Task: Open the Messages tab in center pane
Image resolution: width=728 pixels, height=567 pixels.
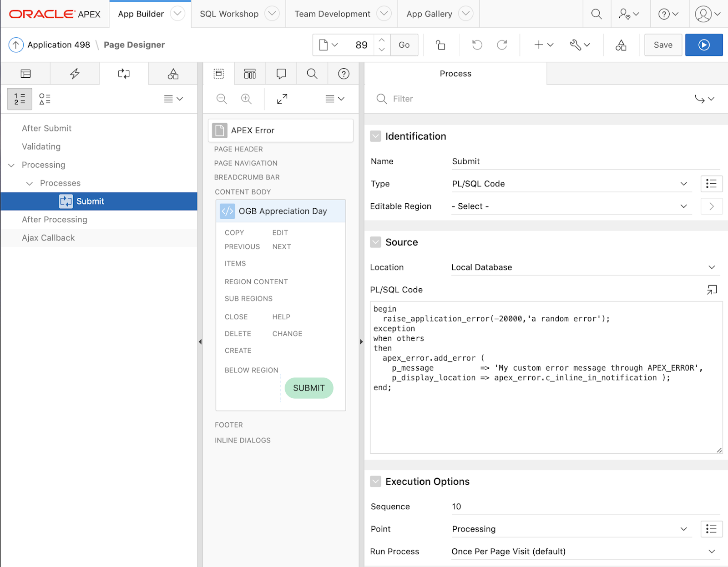Action: tap(281, 73)
